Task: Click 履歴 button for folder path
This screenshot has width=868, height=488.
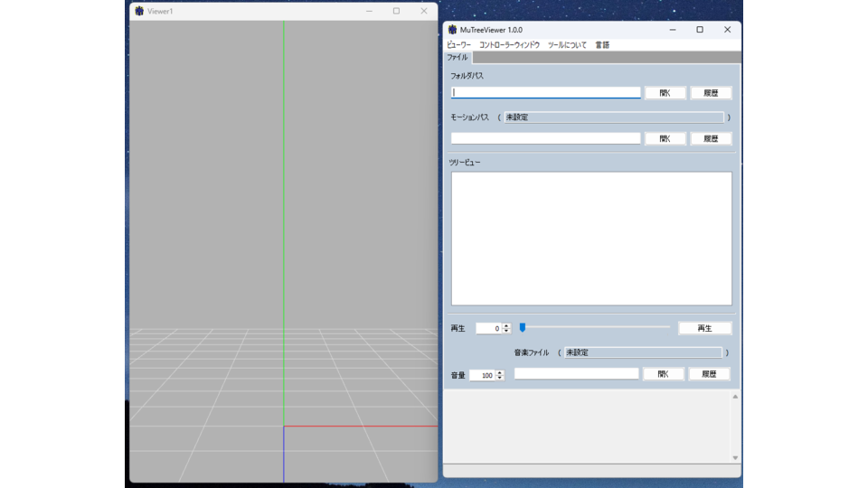Action: [711, 93]
